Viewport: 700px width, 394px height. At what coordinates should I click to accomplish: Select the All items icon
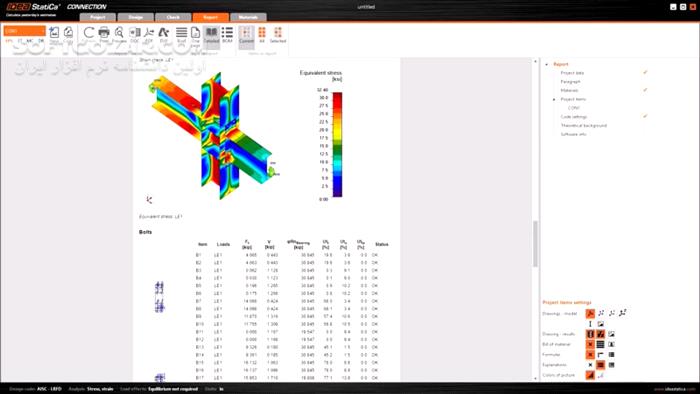tap(262, 33)
